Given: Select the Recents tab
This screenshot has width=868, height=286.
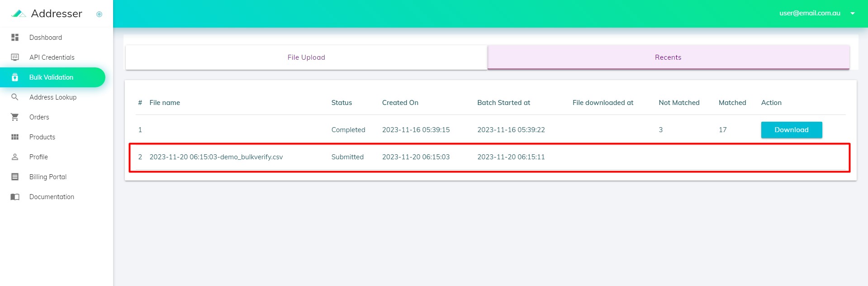Looking at the screenshot, I should click(668, 57).
